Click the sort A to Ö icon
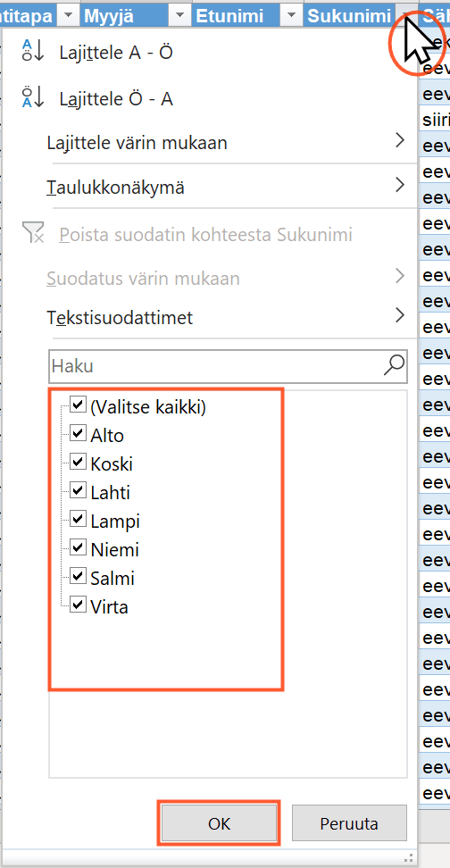Viewport: 450px width, 868px height. coord(31,52)
